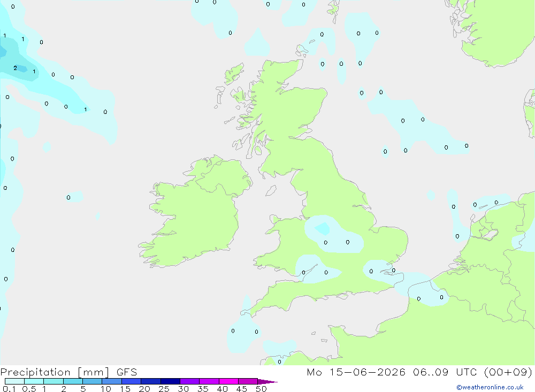535x392 pixels.
Task: Click the '35' legend label
Action: click(x=203, y=389)
